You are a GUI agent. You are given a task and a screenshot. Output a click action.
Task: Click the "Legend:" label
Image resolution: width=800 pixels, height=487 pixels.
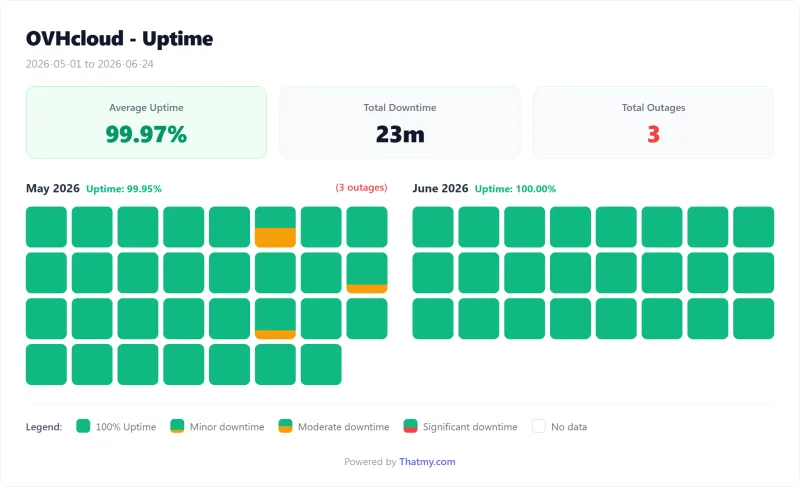[x=44, y=427]
